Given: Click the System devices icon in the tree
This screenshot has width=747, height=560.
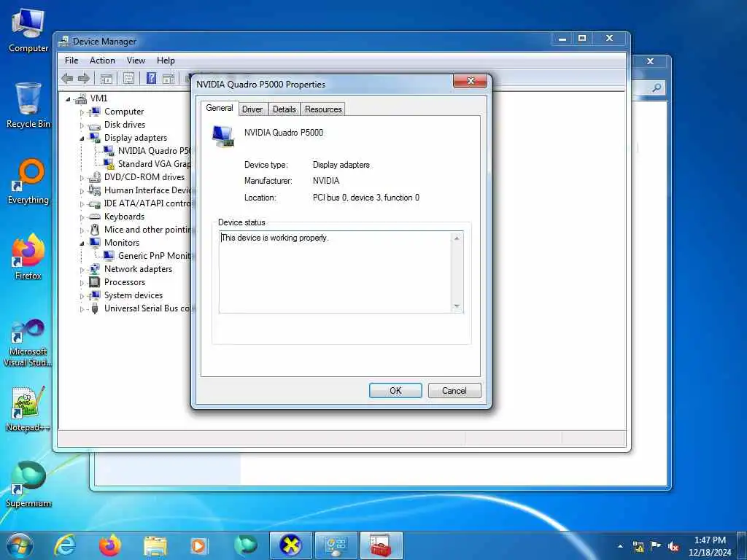Looking at the screenshot, I should tap(95, 295).
